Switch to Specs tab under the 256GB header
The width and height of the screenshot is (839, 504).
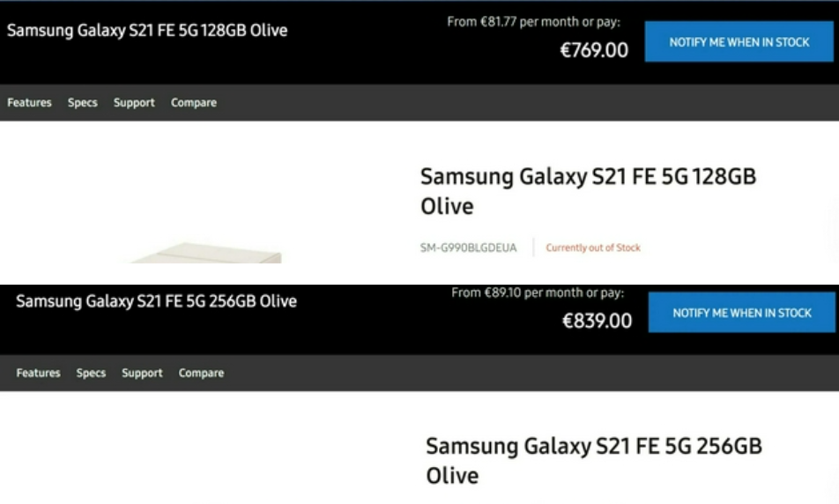tap(91, 374)
